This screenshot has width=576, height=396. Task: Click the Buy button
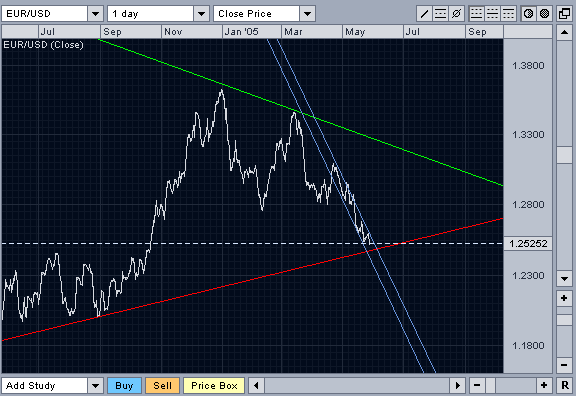[124, 386]
